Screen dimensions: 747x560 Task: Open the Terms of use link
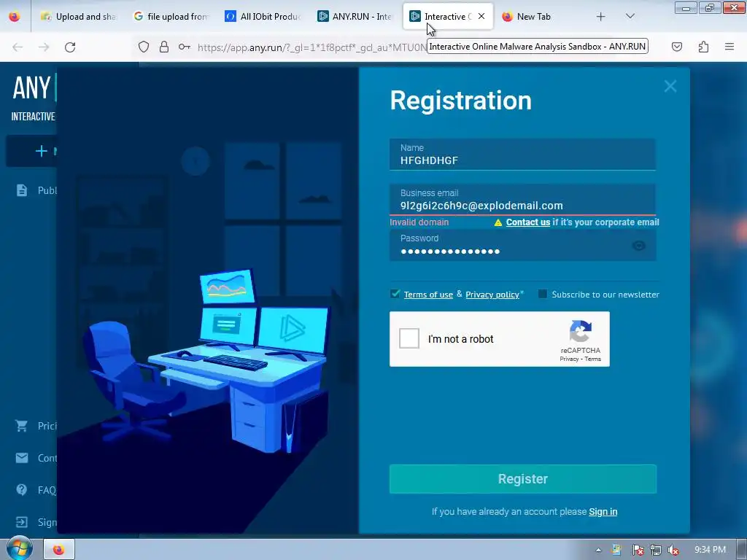tap(428, 295)
